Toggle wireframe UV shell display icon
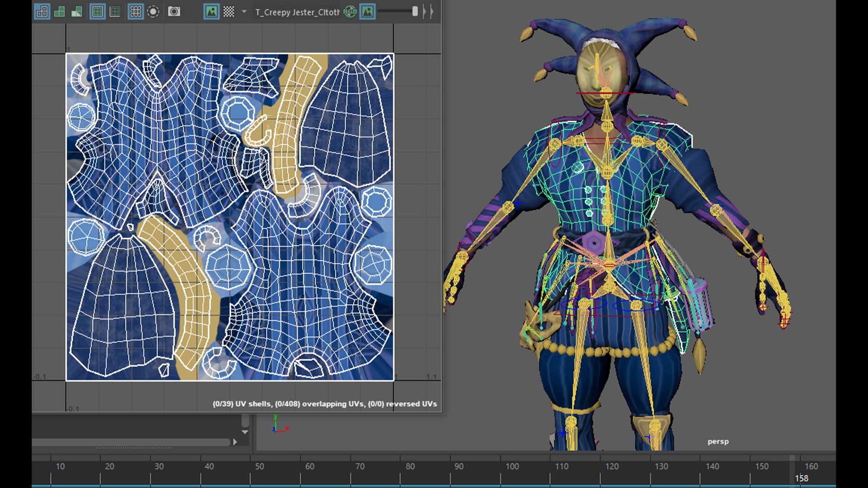This screenshot has width=868, height=488. tap(42, 12)
